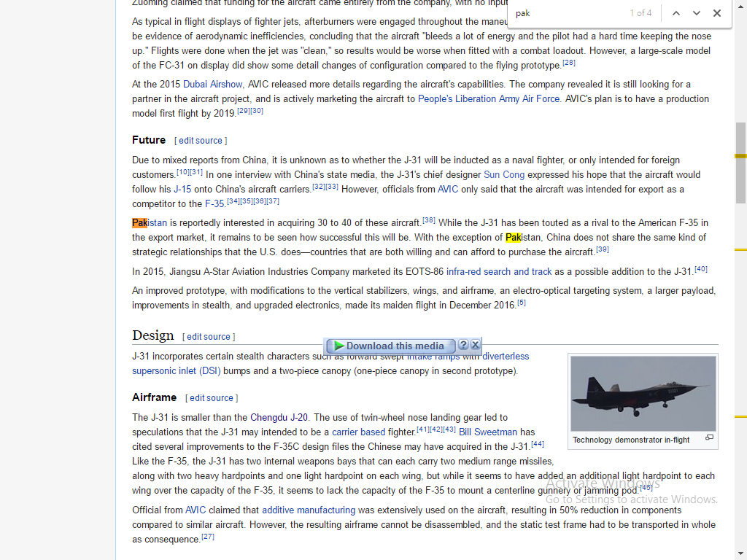The height and width of the screenshot is (560, 747).
Task: Open the diverterless link at the line end
Action: (x=506, y=356)
